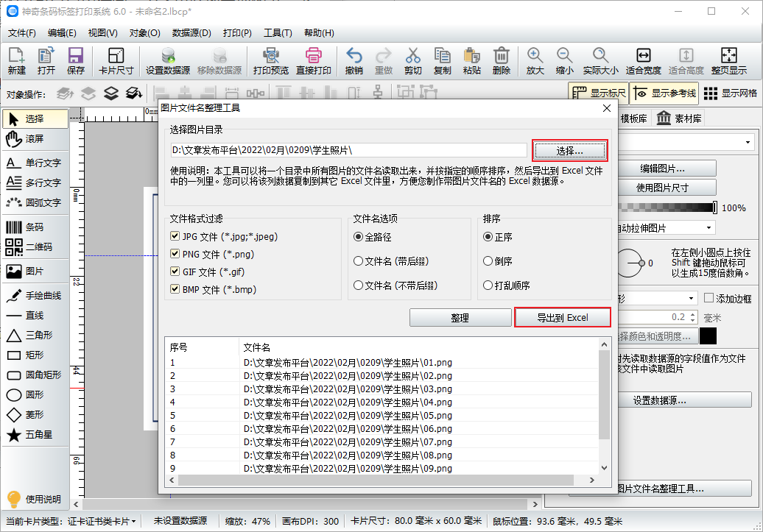Toggle GIF 文件 format checkbox
Screen dimensions: 763x532
click(x=175, y=272)
